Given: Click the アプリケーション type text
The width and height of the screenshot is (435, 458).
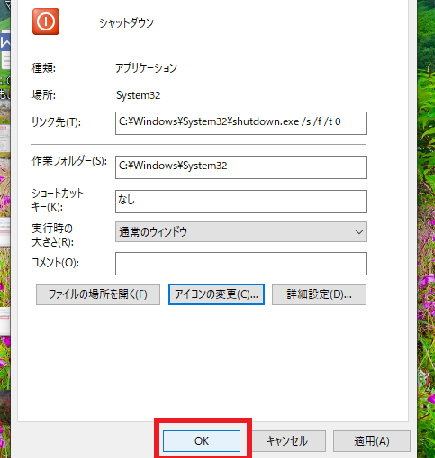Looking at the screenshot, I should [146, 68].
